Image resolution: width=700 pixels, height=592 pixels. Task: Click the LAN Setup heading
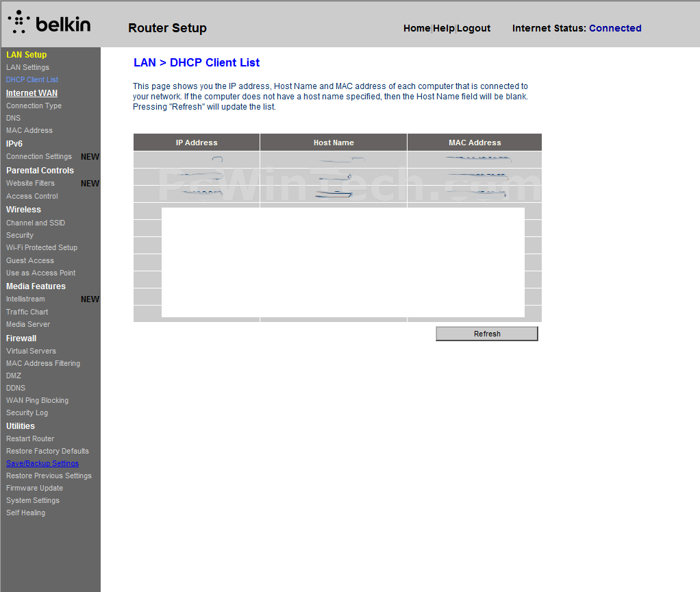(x=26, y=54)
